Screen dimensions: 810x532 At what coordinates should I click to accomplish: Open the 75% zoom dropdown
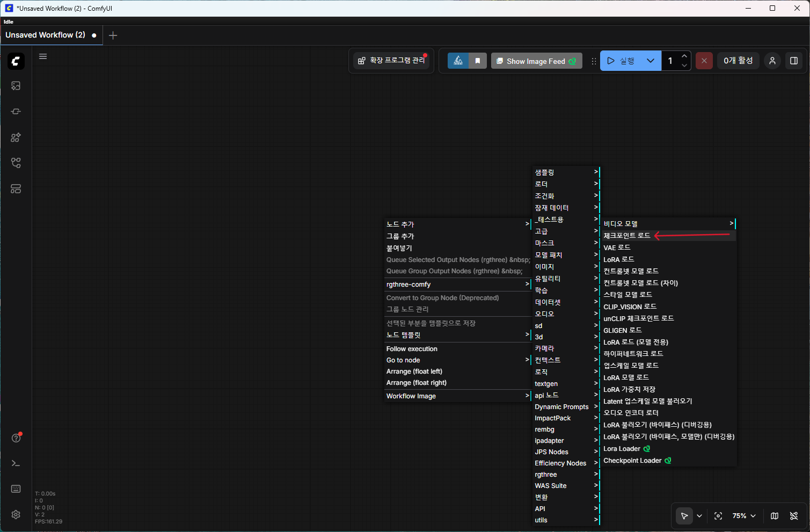click(744, 516)
